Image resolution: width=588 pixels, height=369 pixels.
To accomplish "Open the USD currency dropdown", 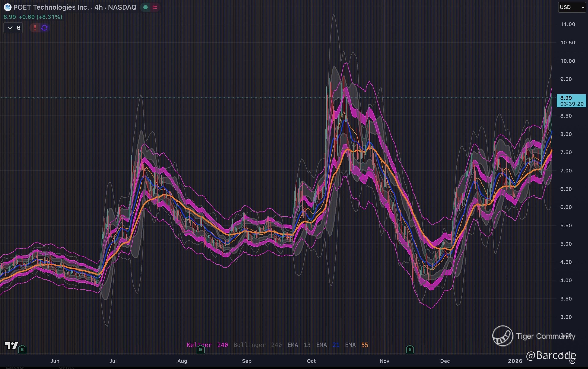I will click(x=572, y=7).
